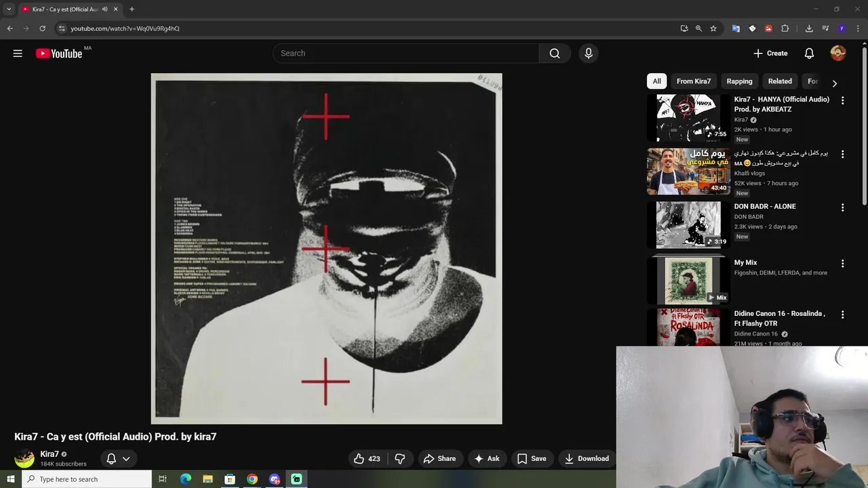Open the Kira7 channel avatar
The height and width of the screenshot is (488, 868).
[x=24, y=459]
